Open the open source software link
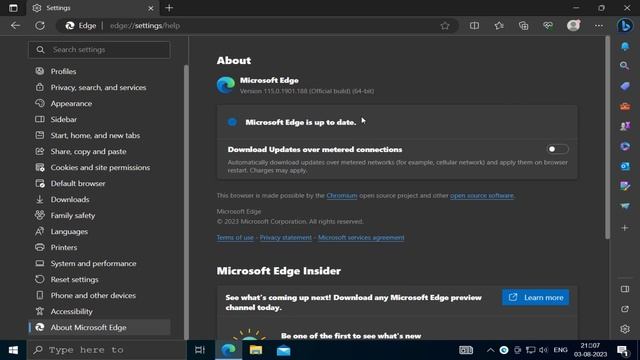This screenshot has width=640, height=360. [x=482, y=196]
